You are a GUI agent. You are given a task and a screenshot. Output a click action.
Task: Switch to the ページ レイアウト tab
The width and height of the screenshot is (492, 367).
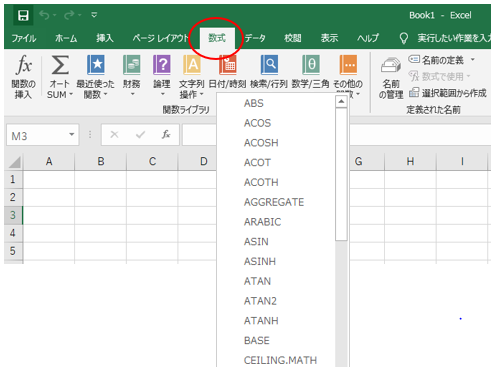(x=161, y=38)
